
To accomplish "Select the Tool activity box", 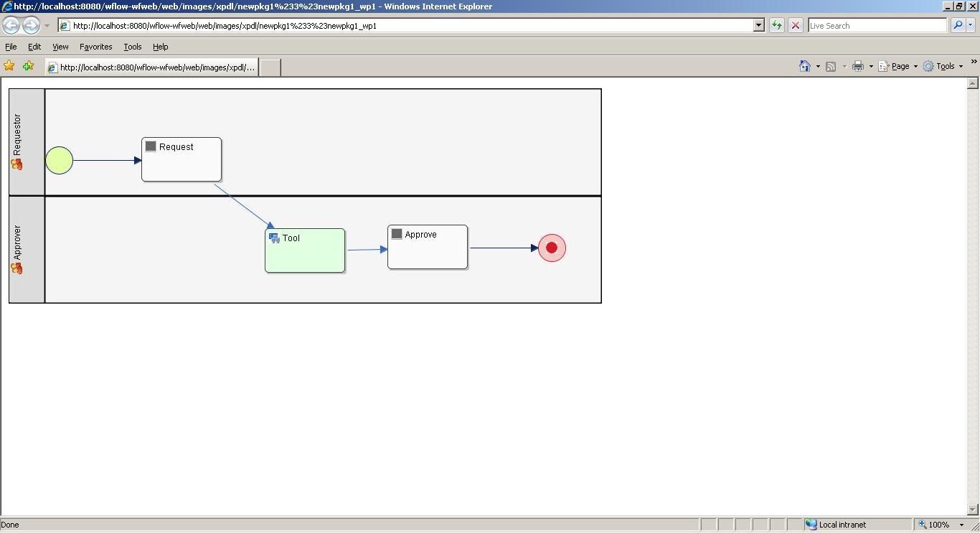I will (305, 250).
